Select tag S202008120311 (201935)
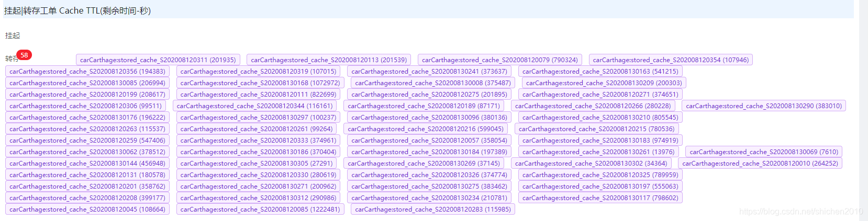868x221 pixels. point(158,60)
